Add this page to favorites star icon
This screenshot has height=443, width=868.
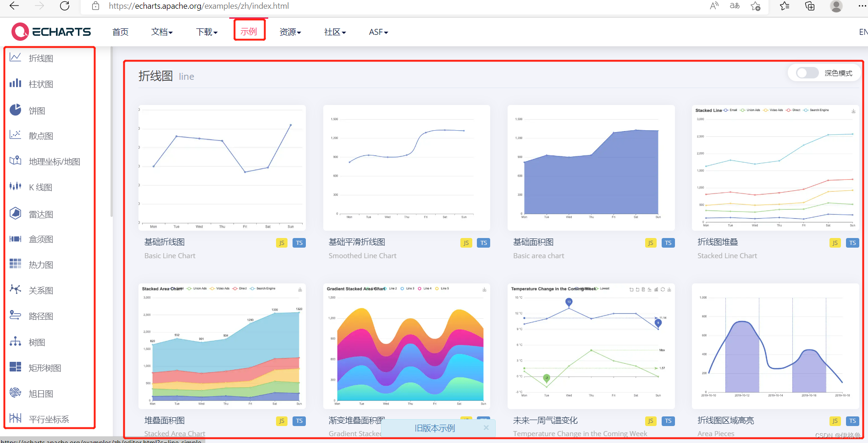(755, 6)
